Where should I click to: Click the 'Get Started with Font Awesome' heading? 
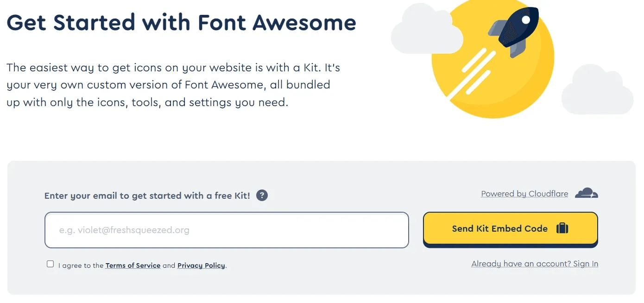(181, 22)
